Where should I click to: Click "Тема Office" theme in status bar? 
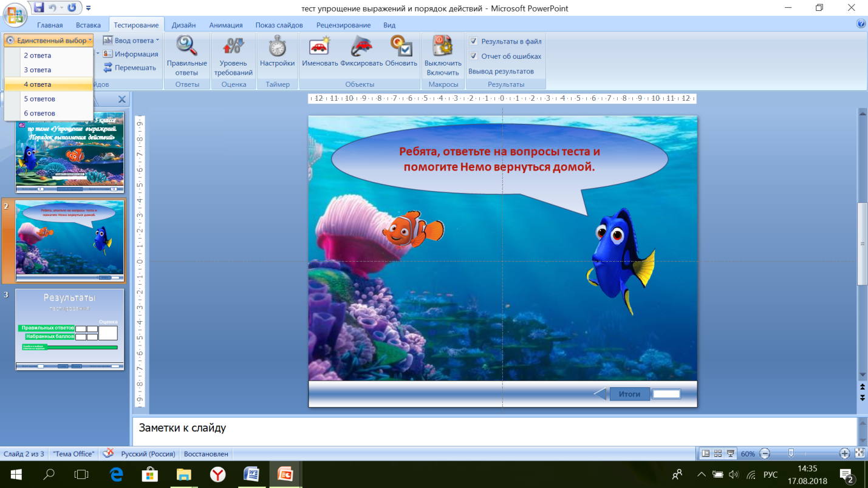(x=73, y=454)
